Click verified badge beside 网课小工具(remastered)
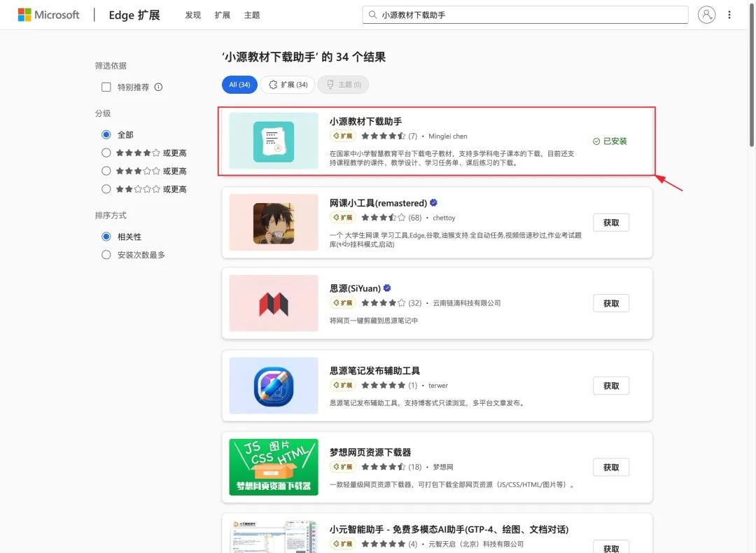 pyautogui.click(x=433, y=203)
